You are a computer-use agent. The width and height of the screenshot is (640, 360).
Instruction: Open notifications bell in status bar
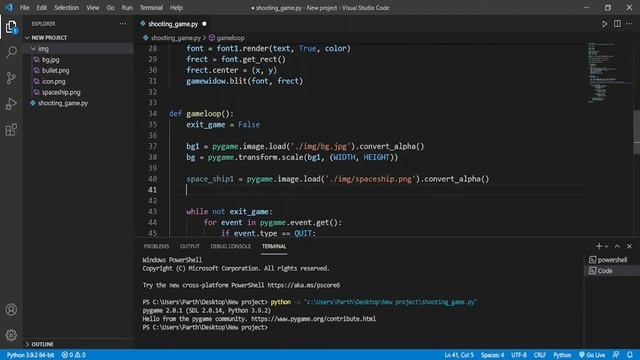coord(630,355)
